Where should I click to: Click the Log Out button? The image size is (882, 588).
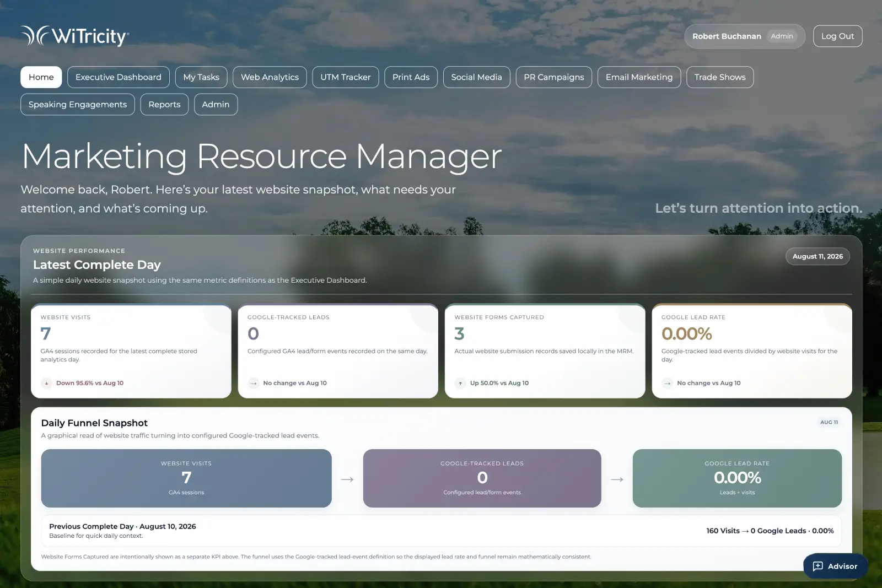(x=837, y=36)
